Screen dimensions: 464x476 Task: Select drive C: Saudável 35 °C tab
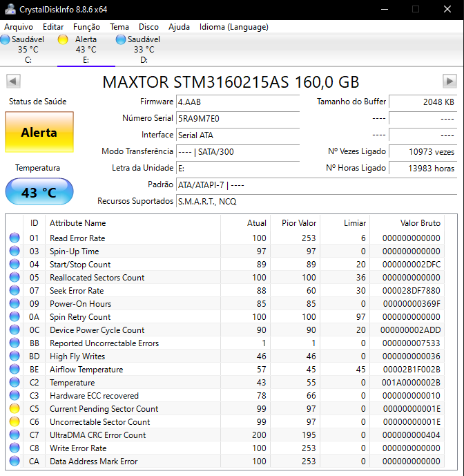(28, 50)
